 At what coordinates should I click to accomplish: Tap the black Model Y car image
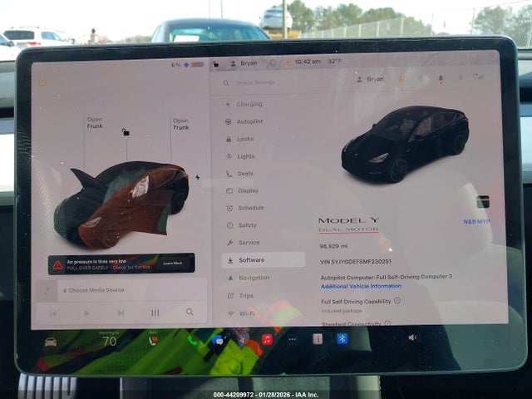405,144
